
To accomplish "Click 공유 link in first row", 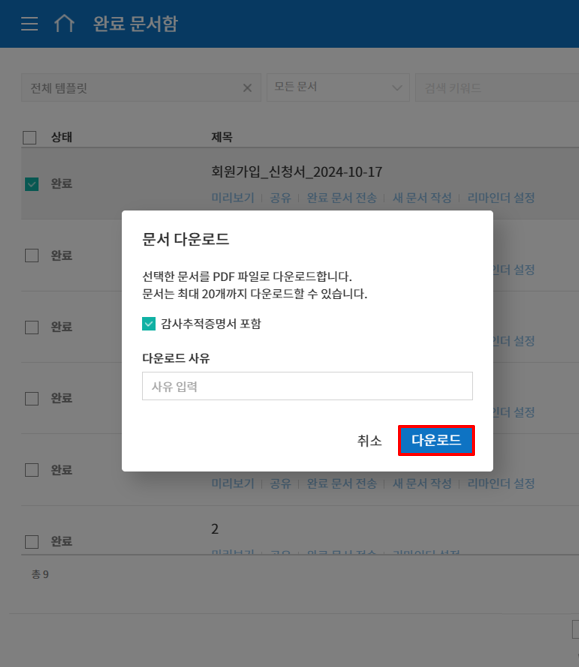I will click(280, 198).
